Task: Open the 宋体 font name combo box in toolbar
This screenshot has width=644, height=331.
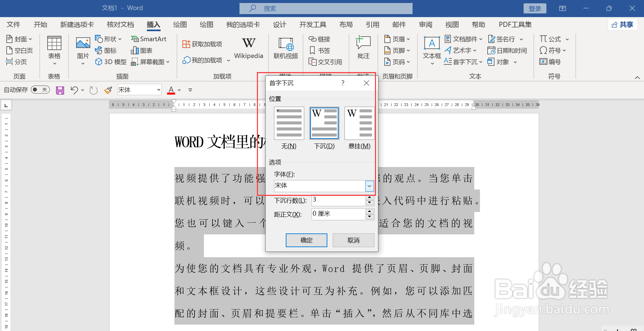Action: (140, 90)
